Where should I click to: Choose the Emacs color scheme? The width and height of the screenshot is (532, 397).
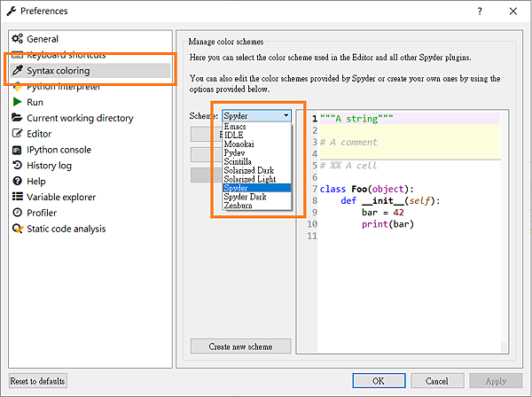point(257,127)
